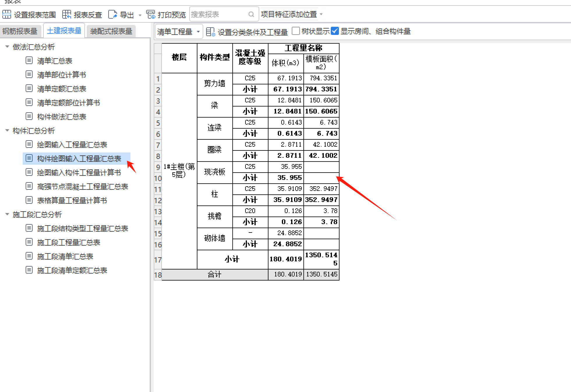This screenshot has height=392, width=571.
Task: Click the 设置报表范围 button
Action: [x=29, y=15]
